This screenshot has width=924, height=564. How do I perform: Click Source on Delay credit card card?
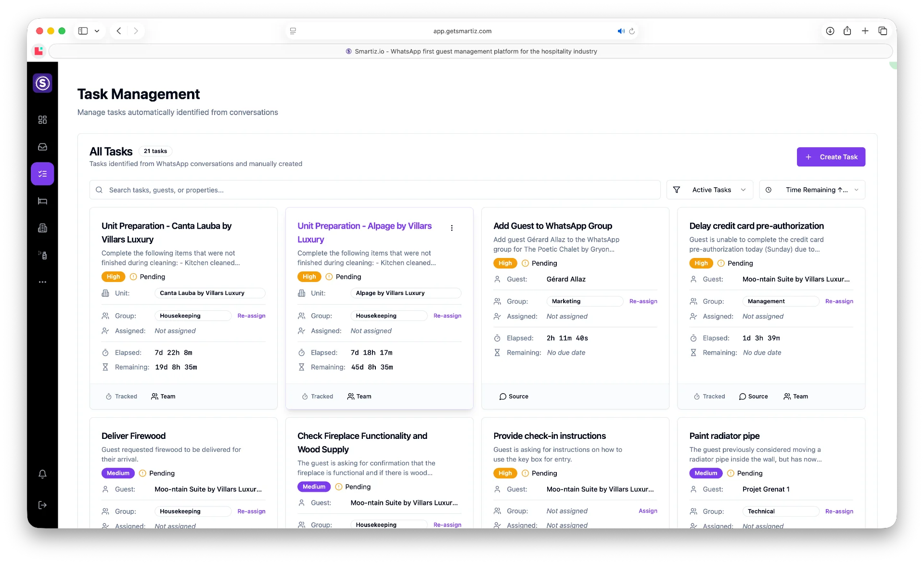pyautogui.click(x=753, y=397)
